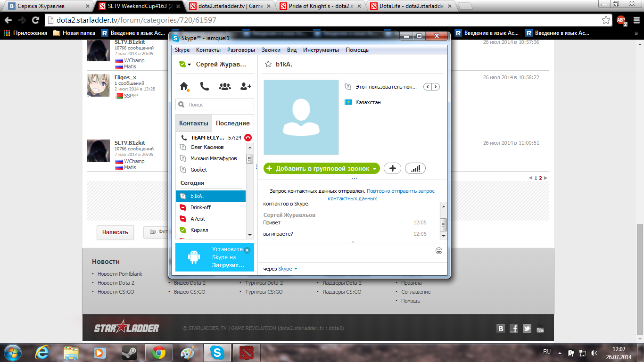Open the Правила footer link
The image size is (644, 362).
tap(411, 283)
